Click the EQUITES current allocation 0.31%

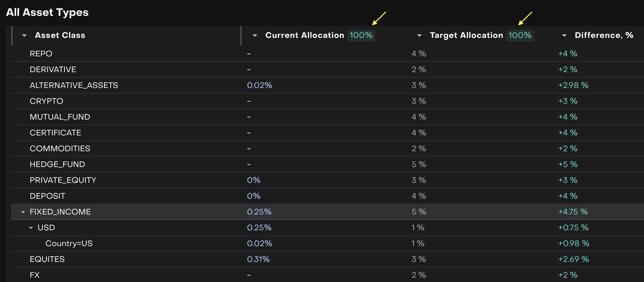[x=258, y=259]
